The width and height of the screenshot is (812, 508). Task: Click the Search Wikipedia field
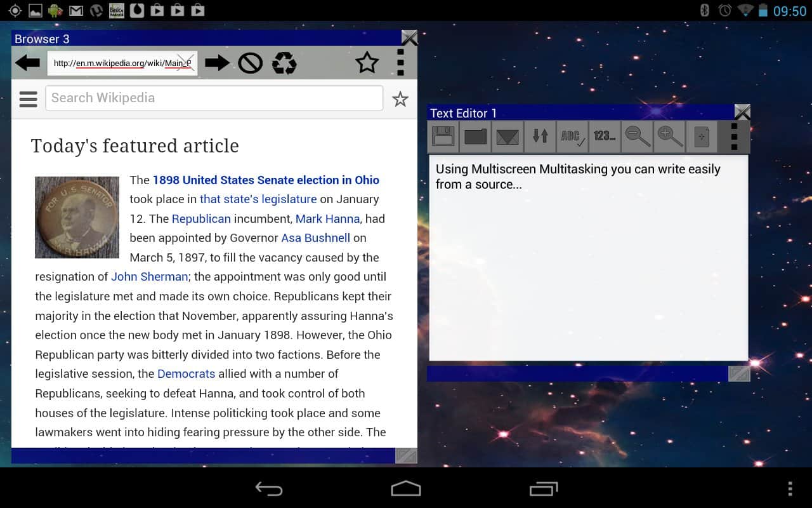tap(214, 98)
